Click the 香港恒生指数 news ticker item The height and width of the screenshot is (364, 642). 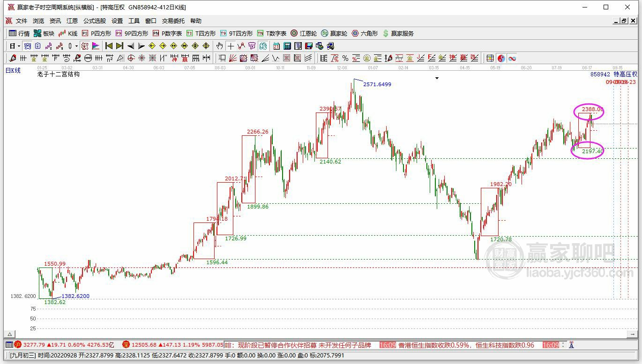click(466, 345)
